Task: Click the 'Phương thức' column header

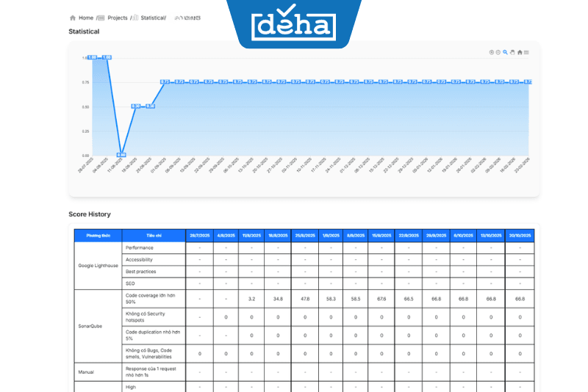Action: click(98, 236)
